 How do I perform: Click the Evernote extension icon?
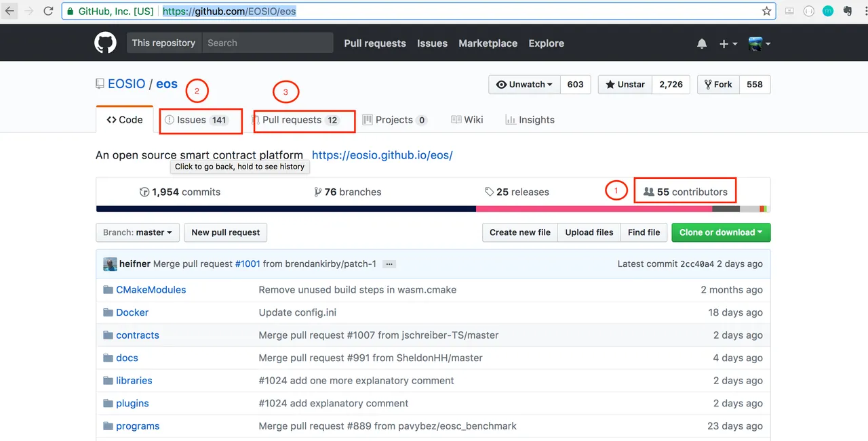[x=847, y=11]
